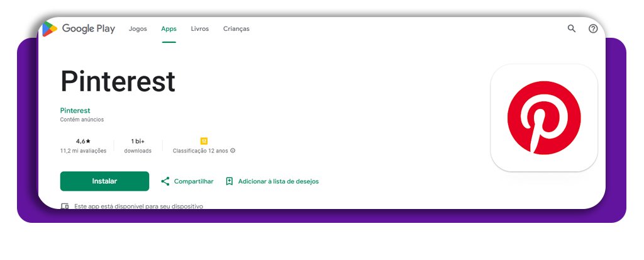Open the green Pinterest developer link
Viewport: 644px width, 260px height.
(x=75, y=110)
